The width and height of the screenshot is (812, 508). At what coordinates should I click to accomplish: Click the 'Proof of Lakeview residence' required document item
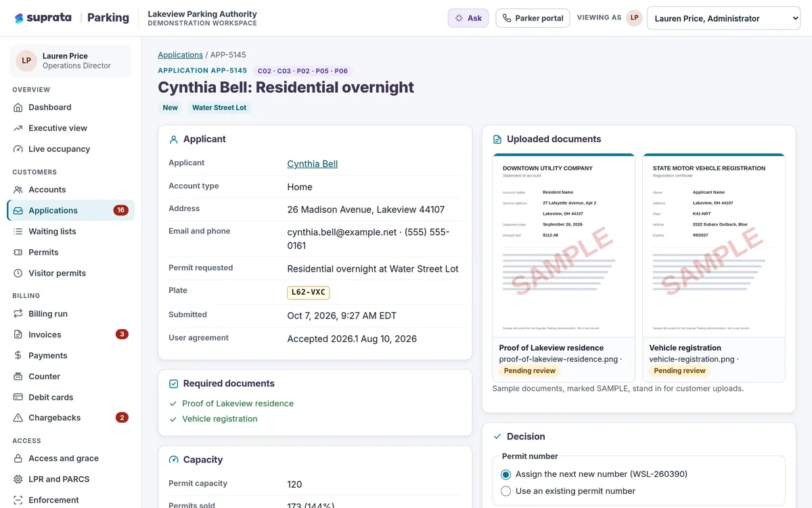pos(238,404)
